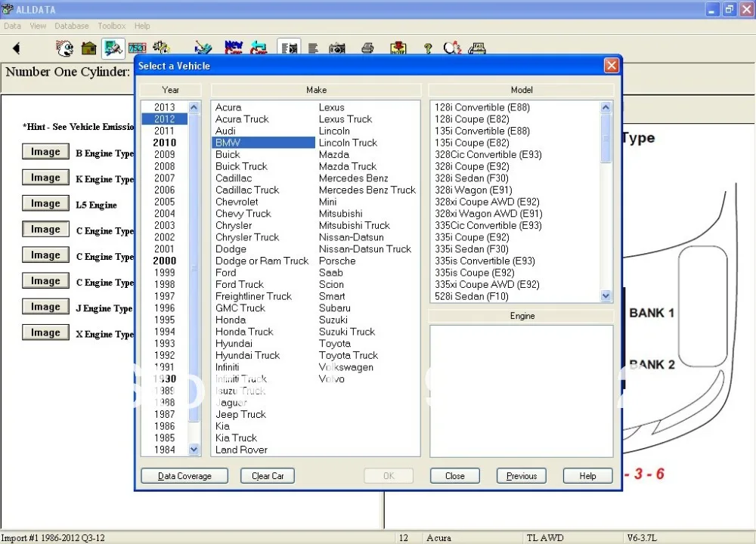Close the Select a Vehicle dialog

tap(612, 66)
